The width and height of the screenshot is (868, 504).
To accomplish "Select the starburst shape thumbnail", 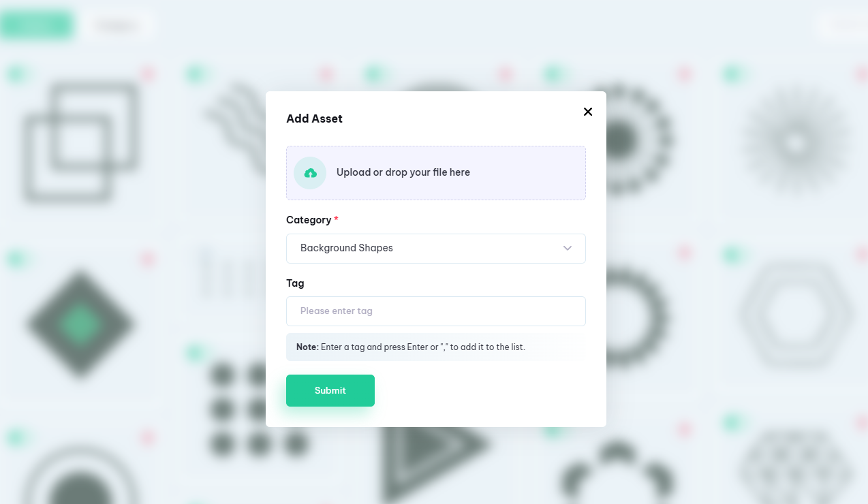I will pos(794,143).
